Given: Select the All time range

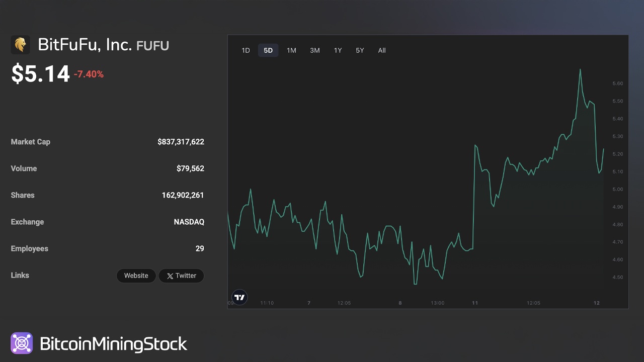Looking at the screenshot, I should pyautogui.click(x=381, y=50).
